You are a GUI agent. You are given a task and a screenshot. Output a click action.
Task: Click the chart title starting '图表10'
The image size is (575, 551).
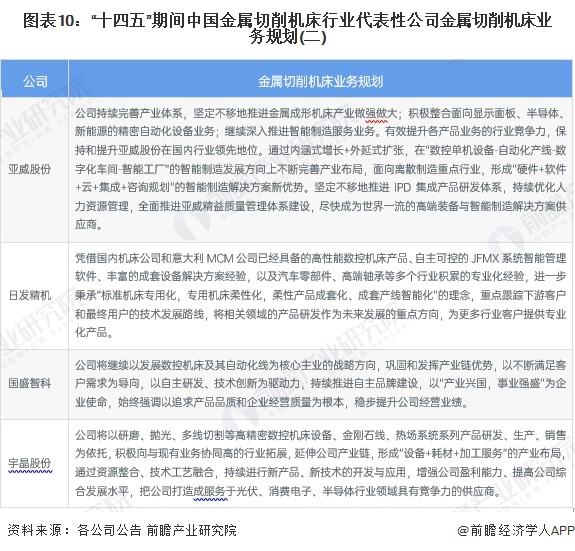[x=288, y=29]
